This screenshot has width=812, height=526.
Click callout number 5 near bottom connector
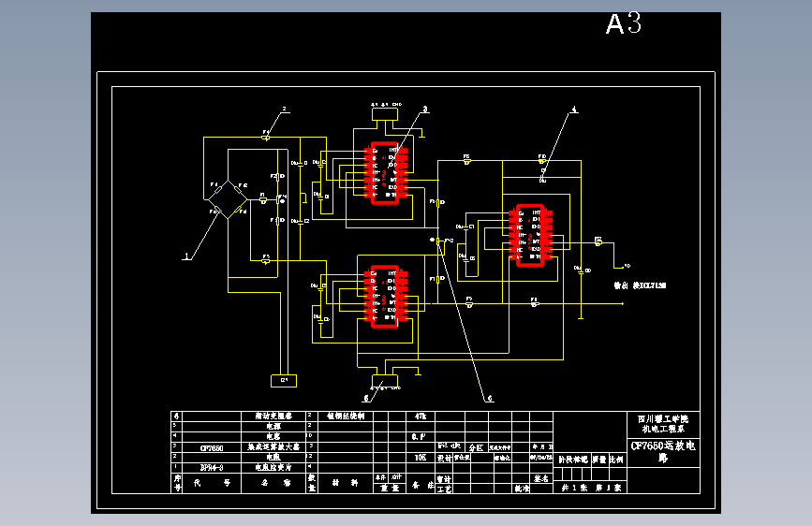[x=366, y=398]
